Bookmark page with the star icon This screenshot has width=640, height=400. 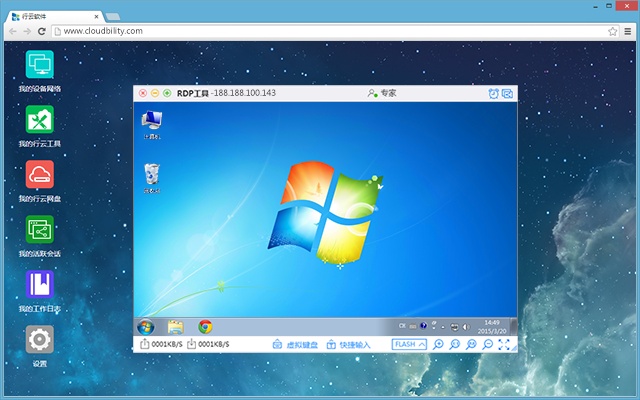tap(612, 31)
